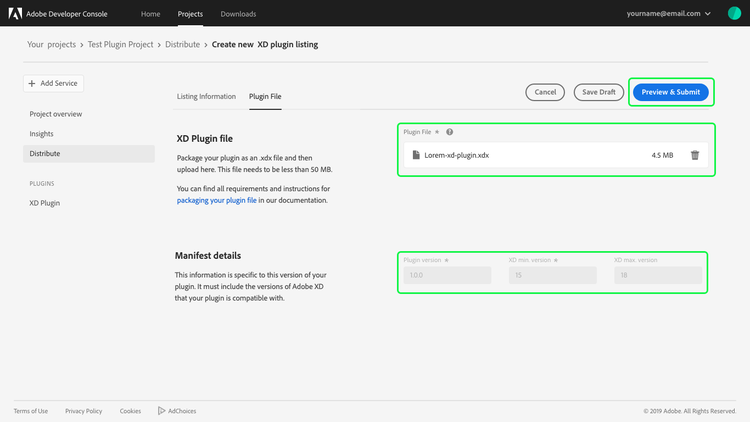Open the Test Plugin Project breadcrumb

point(121,44)
